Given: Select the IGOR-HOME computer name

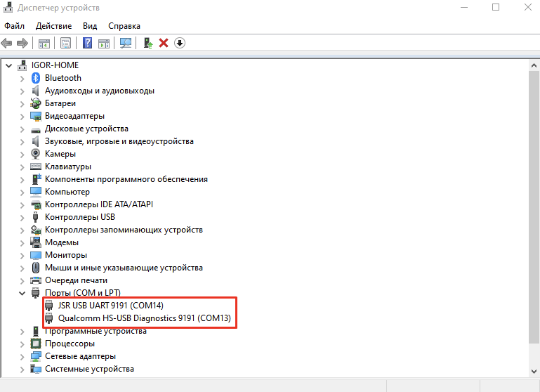Looking at the screenshot, I should click(55, 65).
